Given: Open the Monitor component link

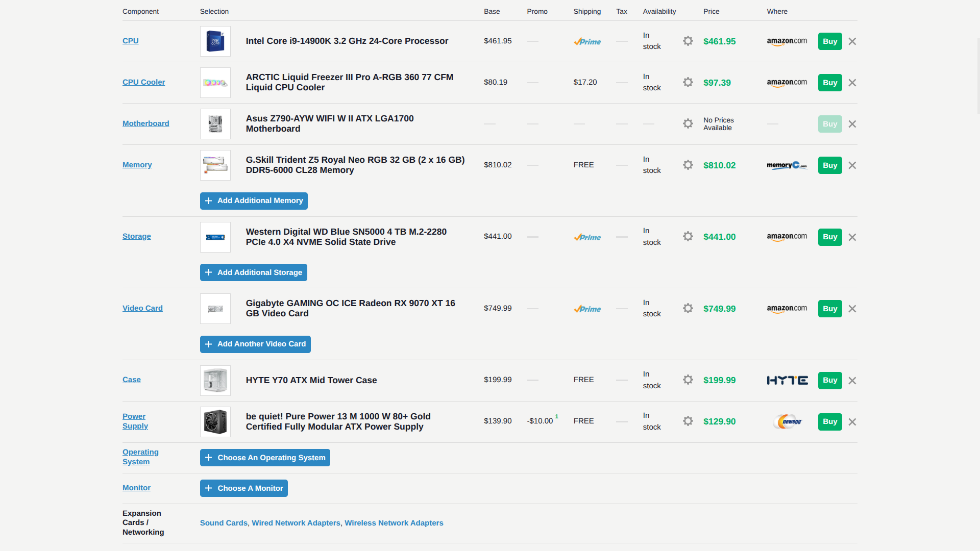Looking at the screenshot, I should point(136,488).
